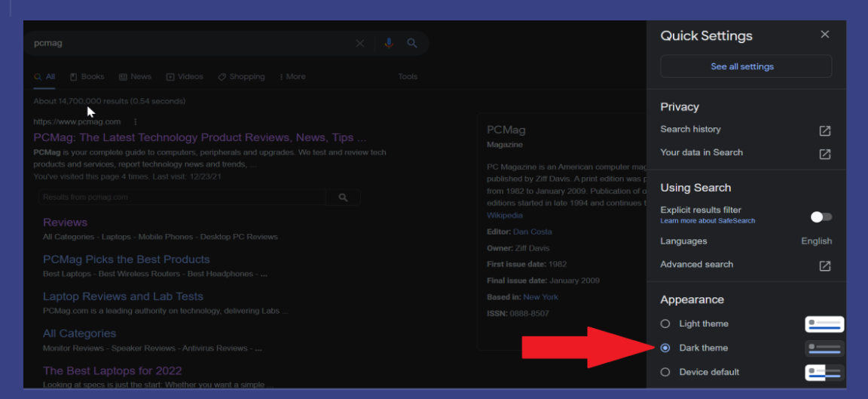
Task: Open PCMag Picks the Best Products link
Action: point(127,259)
